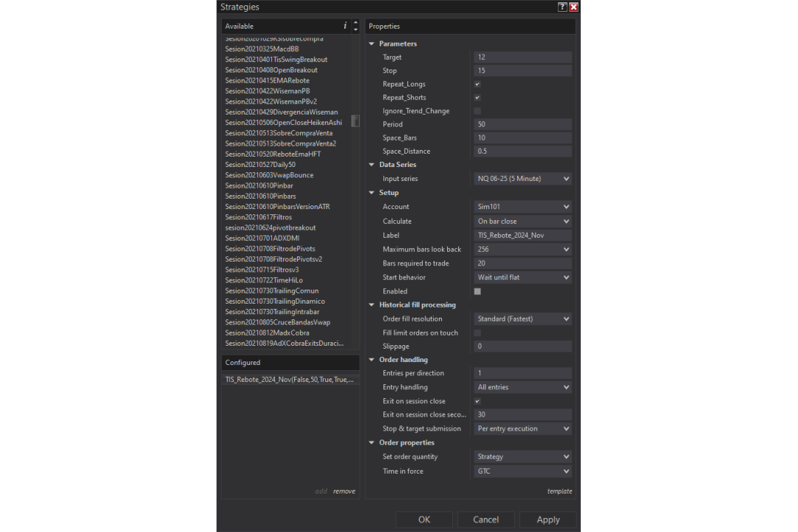Select Sesion20210610PinbarsVersionATR strategy
This screenshot has height=532, width=798.
(x=277, y=207)
